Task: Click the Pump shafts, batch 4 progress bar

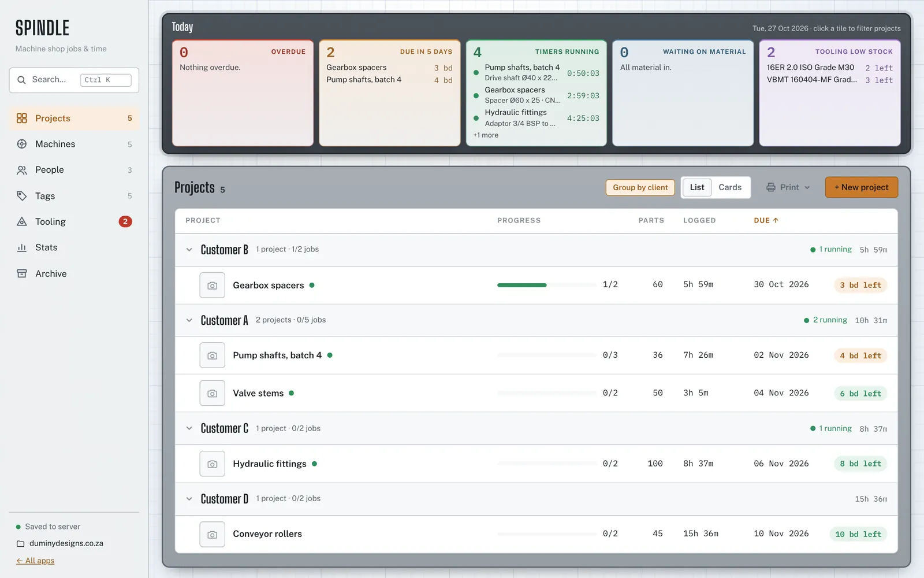Action: point(546,355)
